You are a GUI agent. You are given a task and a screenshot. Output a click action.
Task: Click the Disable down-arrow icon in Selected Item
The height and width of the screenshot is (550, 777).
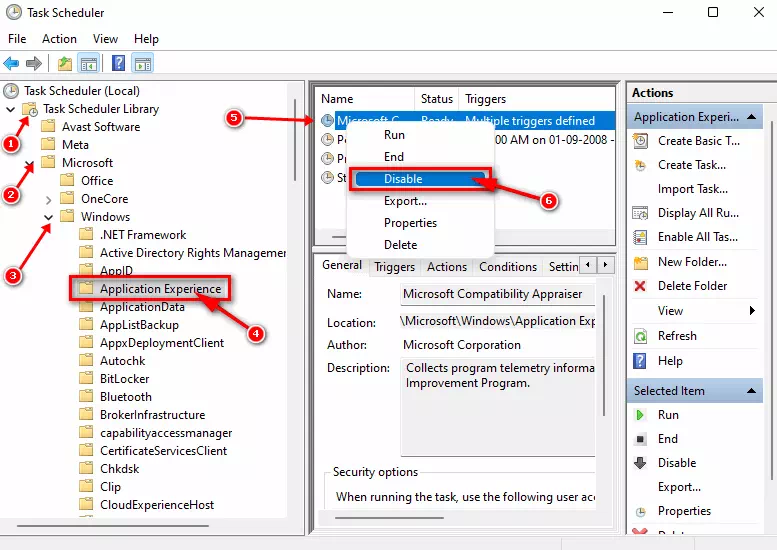pyautogui.click(x=640, y=463)
